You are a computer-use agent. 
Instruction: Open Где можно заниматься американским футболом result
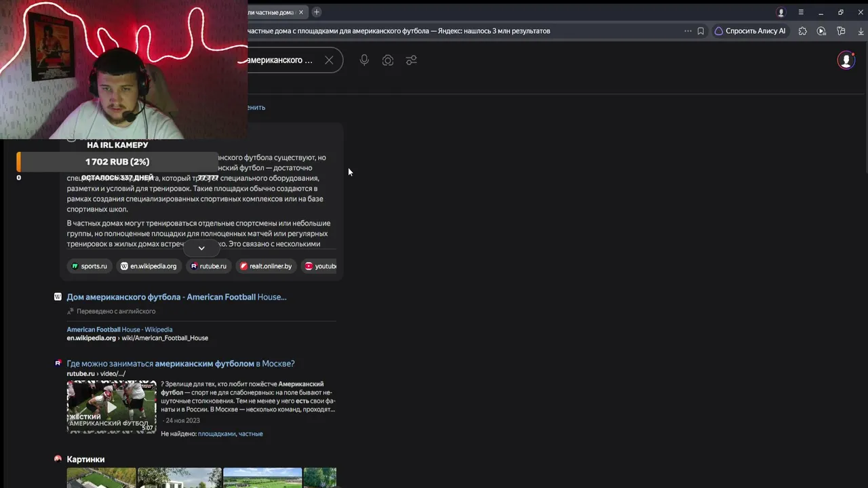180,364
